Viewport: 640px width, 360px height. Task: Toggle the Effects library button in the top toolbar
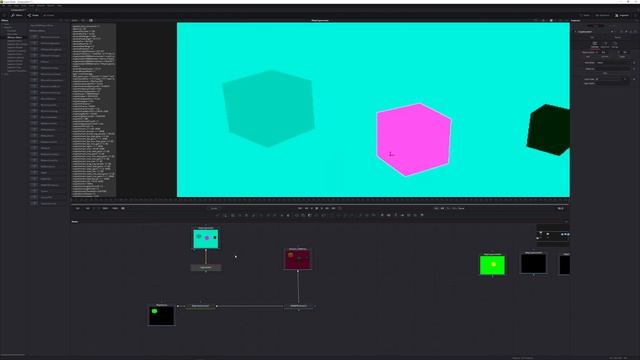coord(17,15)
